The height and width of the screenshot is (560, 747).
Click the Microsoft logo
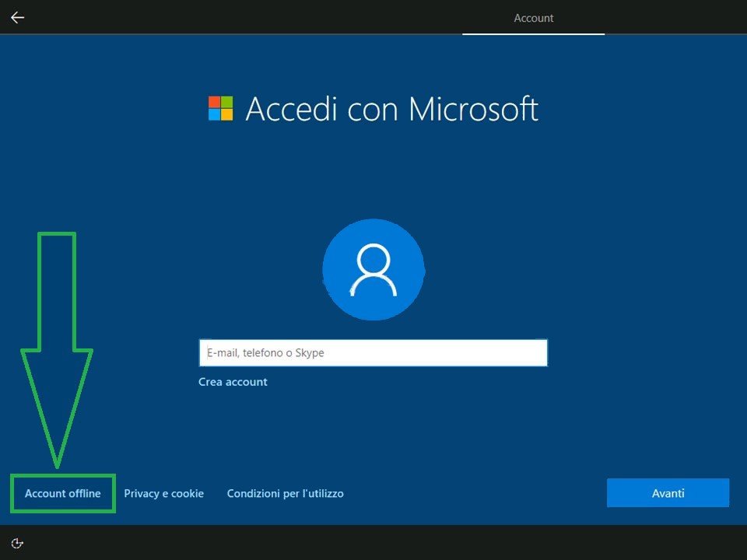click(220, 109)
